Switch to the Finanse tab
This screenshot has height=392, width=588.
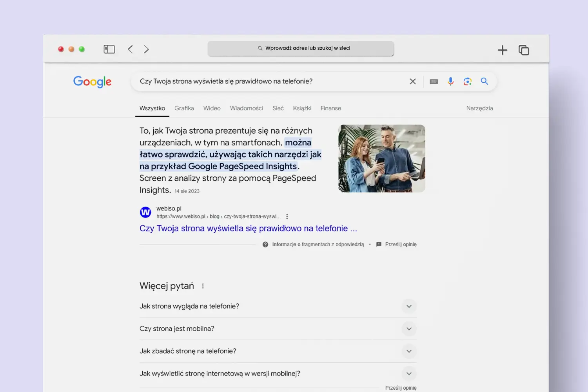pos(331,108)
